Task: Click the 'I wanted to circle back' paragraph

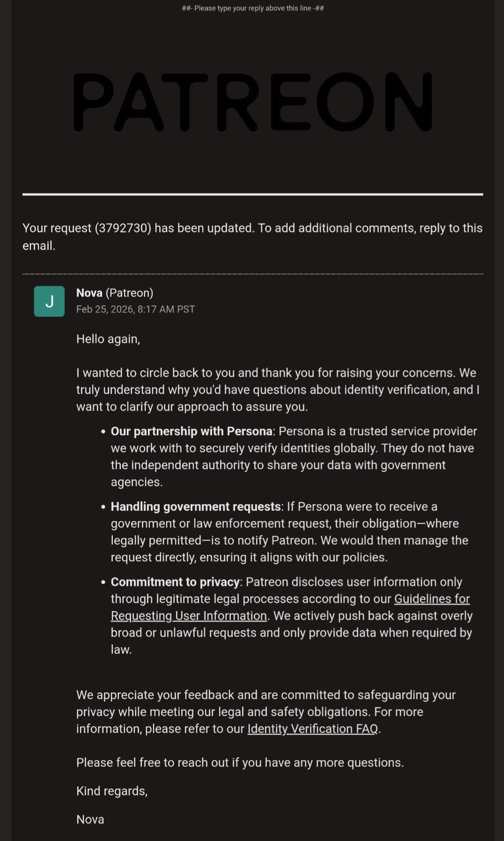Action: click(276, 390)
